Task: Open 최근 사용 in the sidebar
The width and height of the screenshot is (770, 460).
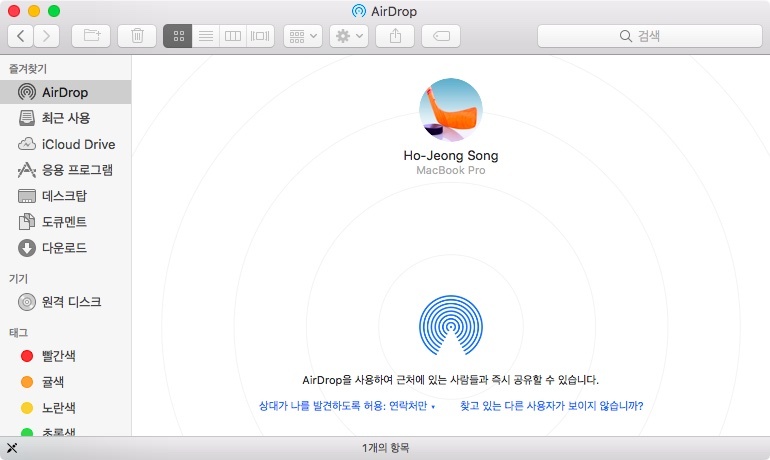Action: click(x=65, y=118)
